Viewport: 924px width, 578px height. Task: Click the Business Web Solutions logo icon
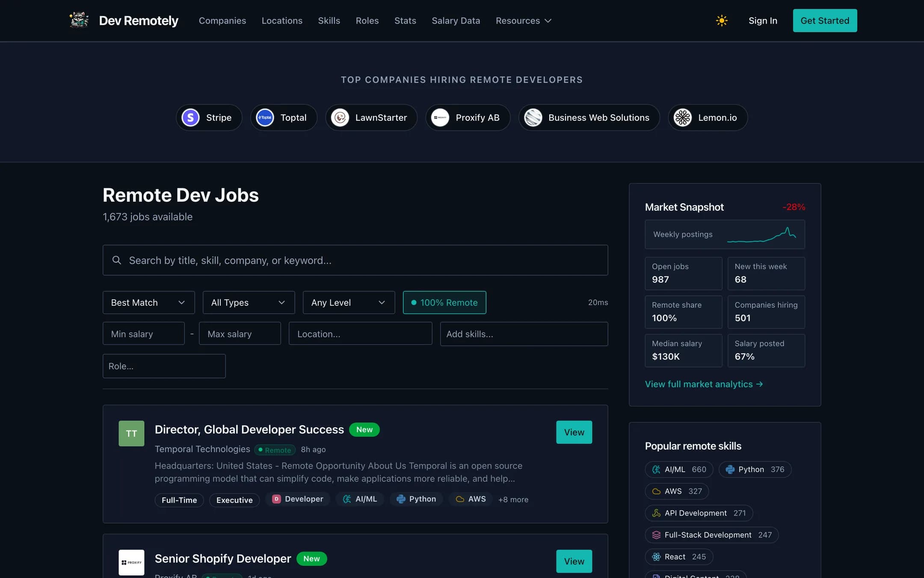tap(533, 117)
